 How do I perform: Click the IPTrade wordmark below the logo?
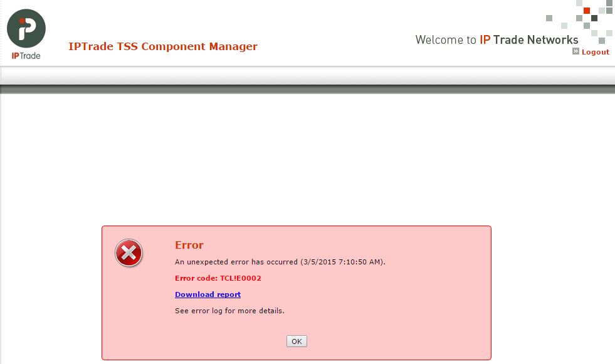click(x=26, y=56)
